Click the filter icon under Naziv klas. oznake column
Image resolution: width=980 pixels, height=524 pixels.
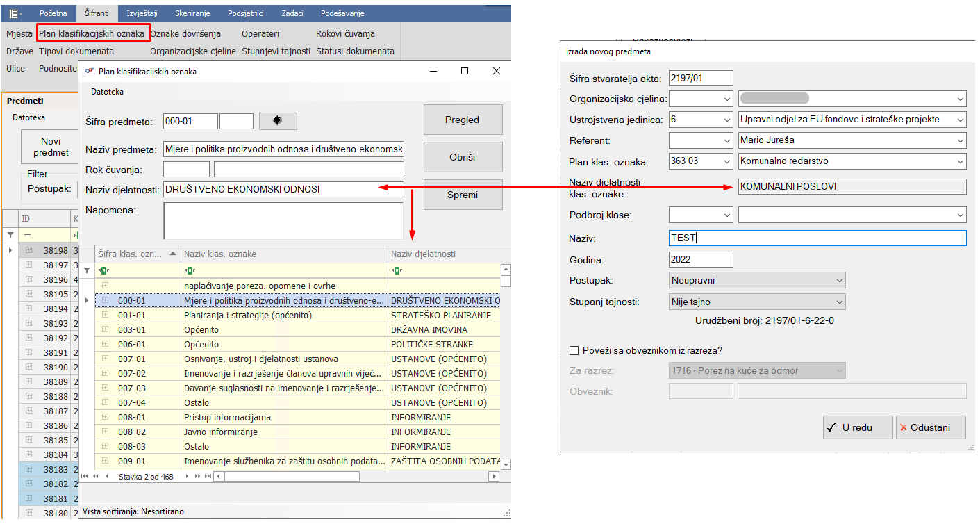click(x=190, y=271)
